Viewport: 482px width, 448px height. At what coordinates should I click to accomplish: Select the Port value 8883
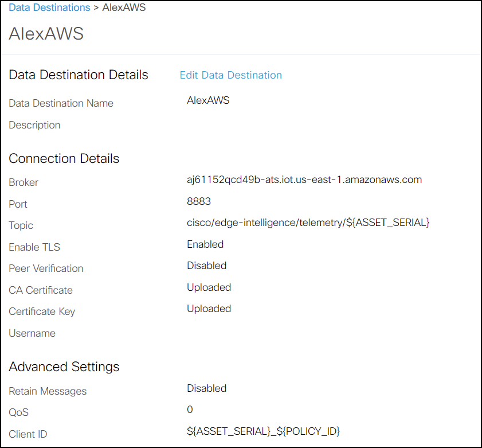199,201
